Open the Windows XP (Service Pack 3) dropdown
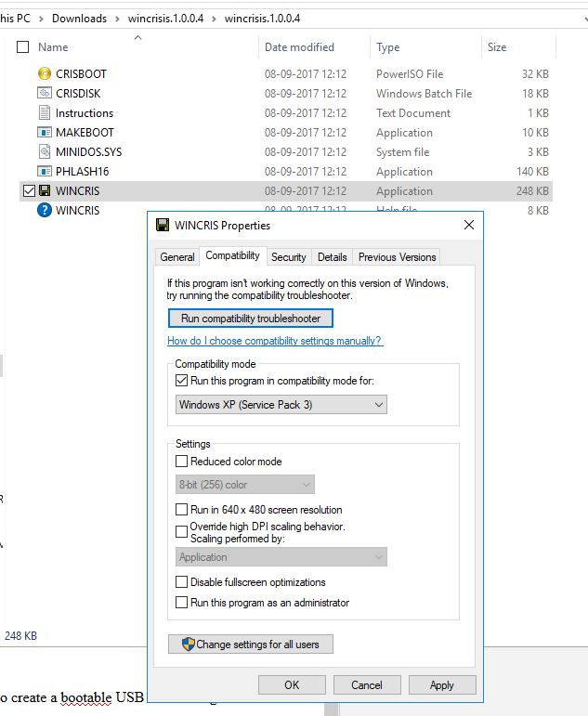 click(281, 405)
